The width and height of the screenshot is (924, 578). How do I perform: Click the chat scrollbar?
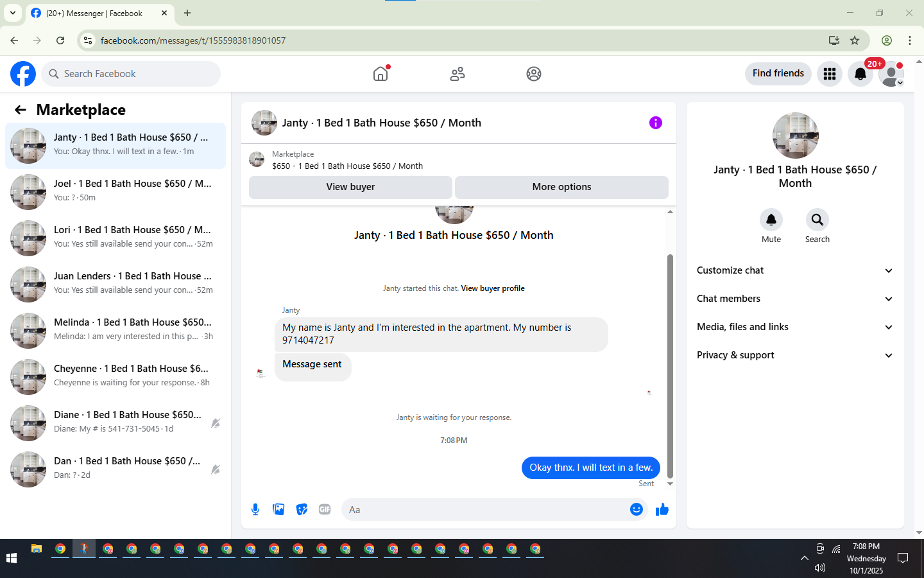point(670,366)
